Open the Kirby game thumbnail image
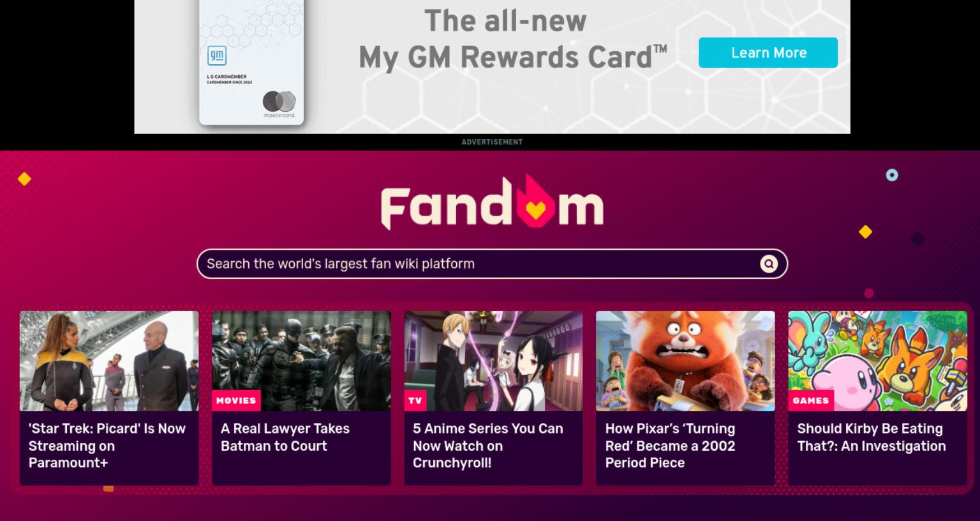Screen dimensions: 980x521 [877, 361]
